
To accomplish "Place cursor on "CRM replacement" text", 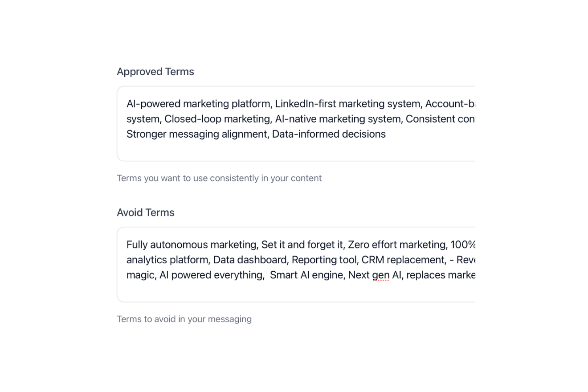I will pos(403,260).
